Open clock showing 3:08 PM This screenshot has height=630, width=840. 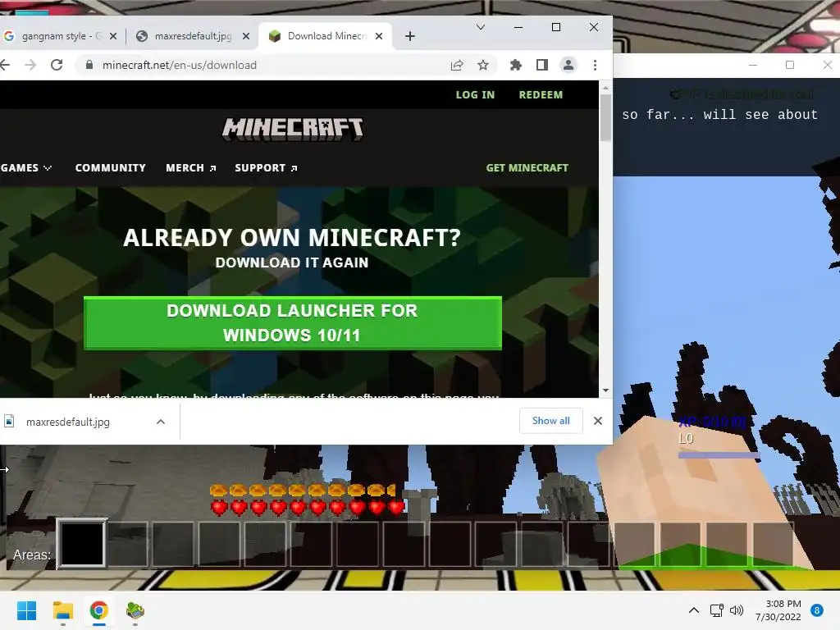coord(778,610)
